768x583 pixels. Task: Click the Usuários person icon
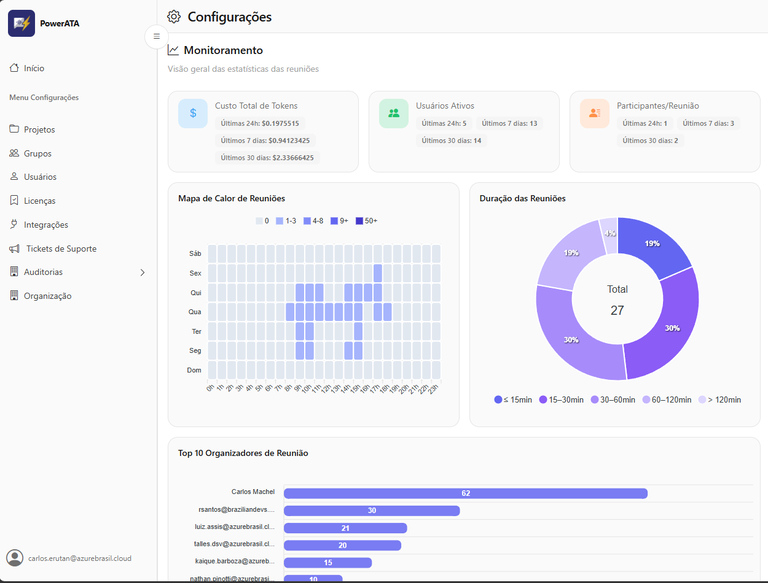pos(14,176)
